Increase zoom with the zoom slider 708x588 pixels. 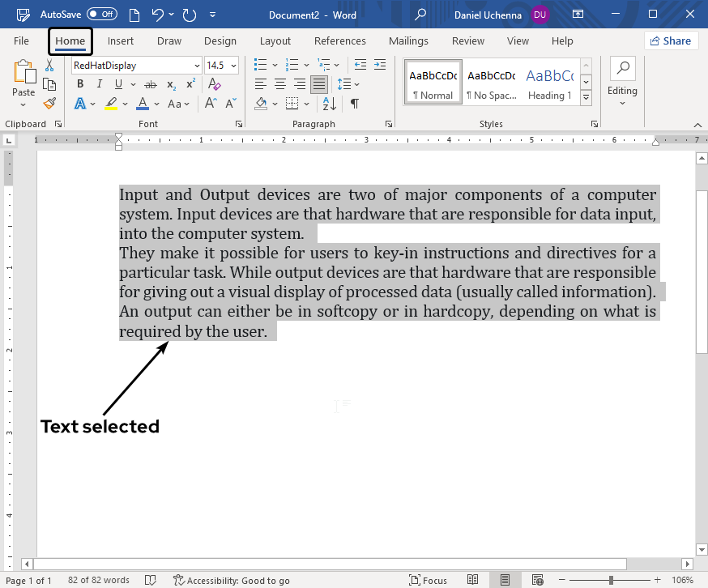(x=659, y=580)
